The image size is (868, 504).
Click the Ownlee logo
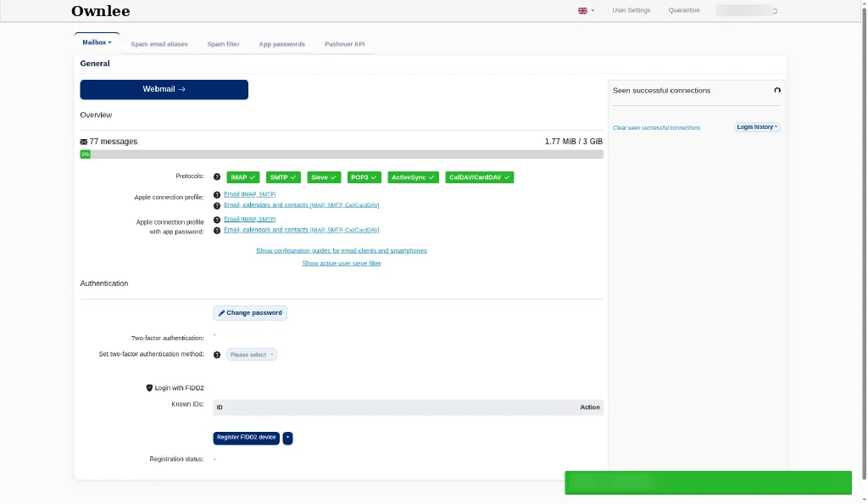pos(101,11)
